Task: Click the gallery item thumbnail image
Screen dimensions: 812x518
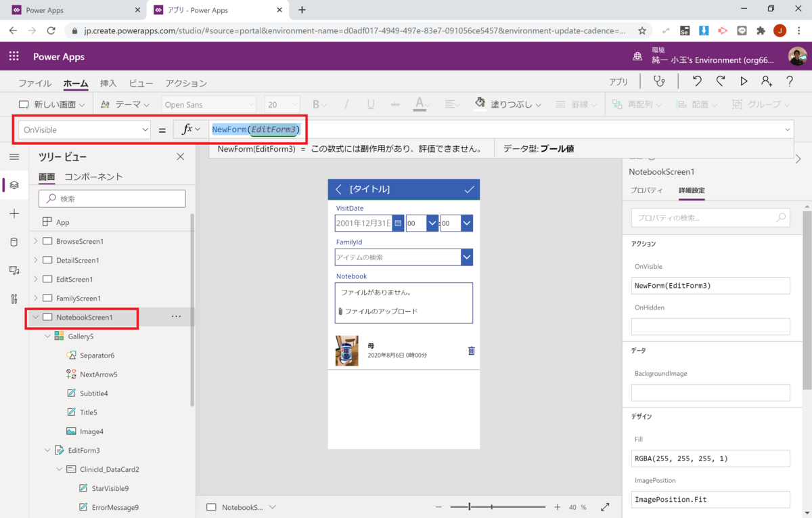Action: 347,351
